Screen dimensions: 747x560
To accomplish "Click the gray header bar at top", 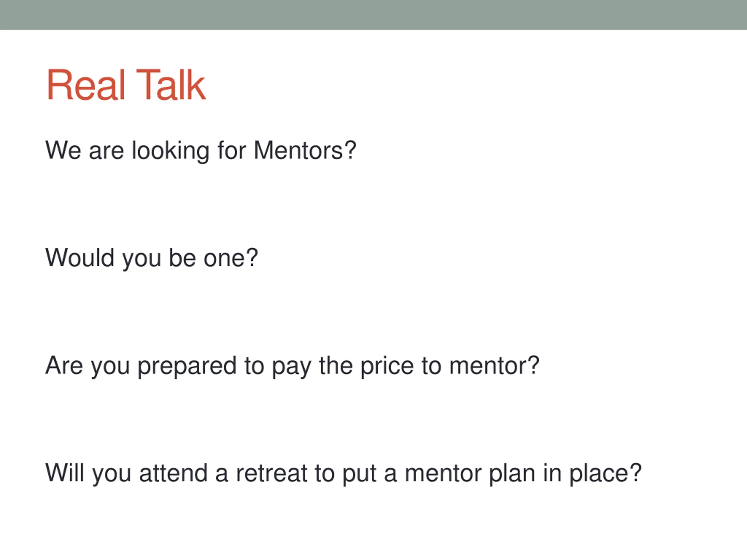I will [373, 15].
